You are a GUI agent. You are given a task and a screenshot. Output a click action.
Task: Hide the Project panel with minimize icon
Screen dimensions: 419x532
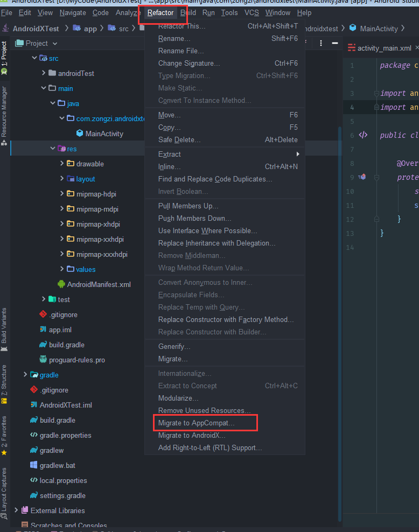pyautogui.click(x=335, y=44)
